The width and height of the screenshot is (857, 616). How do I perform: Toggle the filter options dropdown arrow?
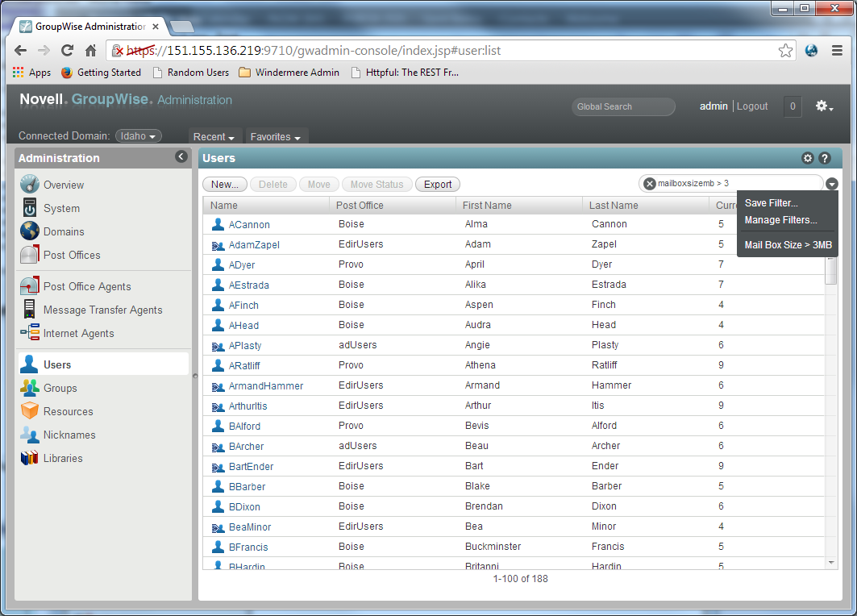point(832,184)
